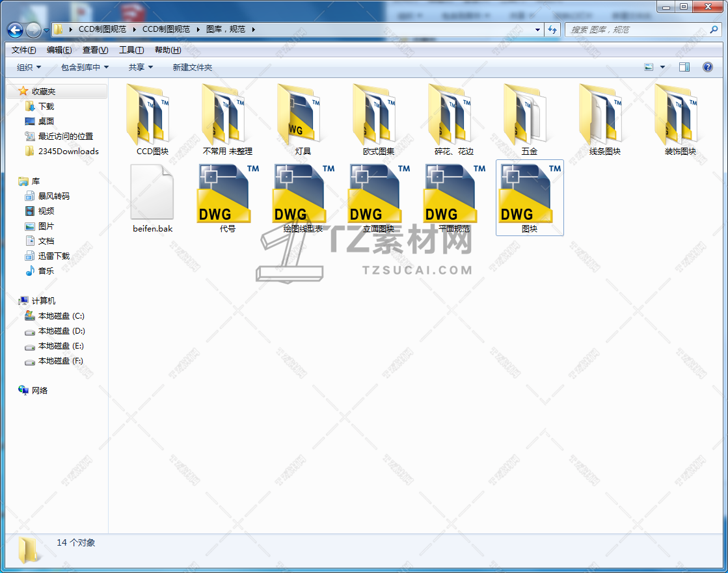Select the 图块 DWG file
The width and height of the screenshot is (728, 573).
tap(530, 198)
